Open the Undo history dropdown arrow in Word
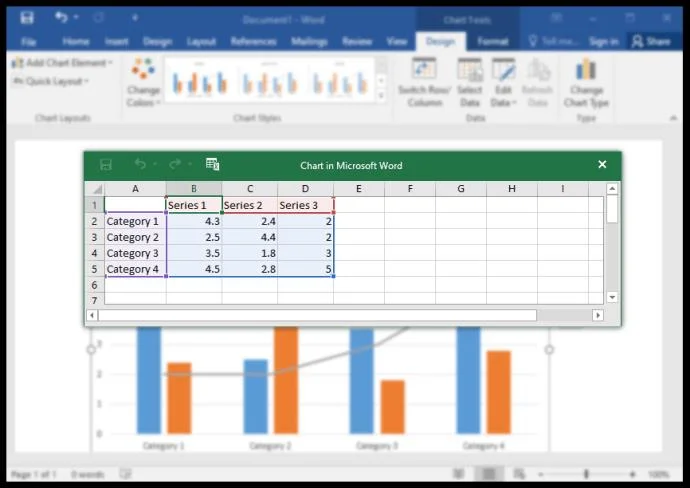690x488 pixels. tap(76, 18)
